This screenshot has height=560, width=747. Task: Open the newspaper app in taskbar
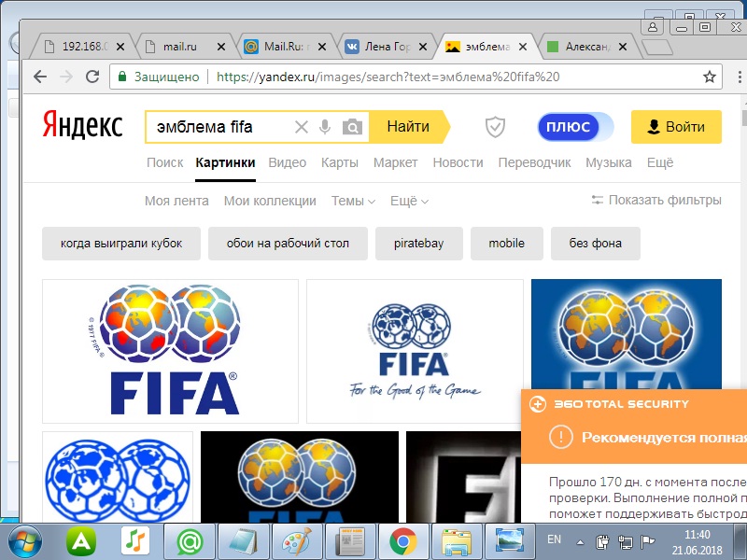350,541
